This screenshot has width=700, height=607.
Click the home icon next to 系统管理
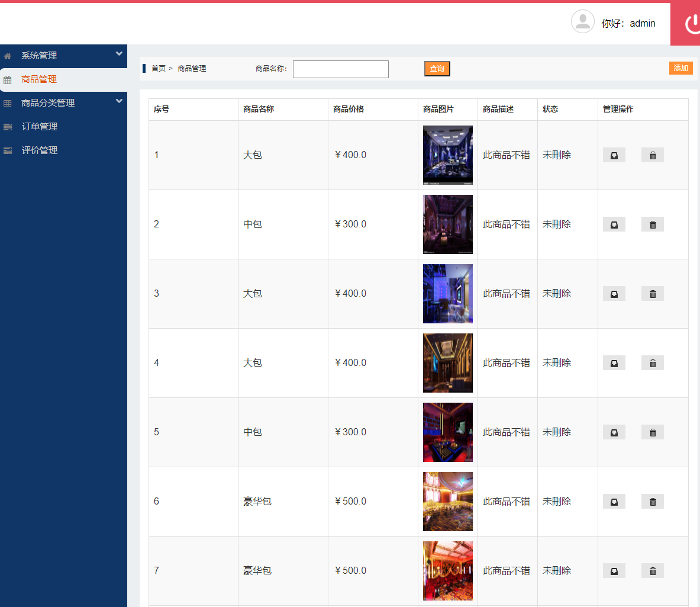tap(8, 56)
